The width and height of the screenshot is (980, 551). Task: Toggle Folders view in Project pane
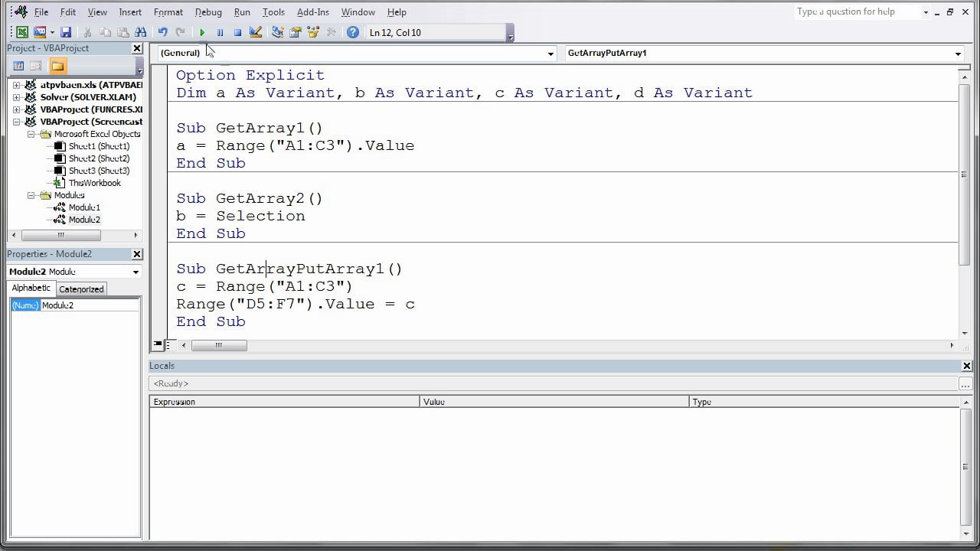pos(57,66)
